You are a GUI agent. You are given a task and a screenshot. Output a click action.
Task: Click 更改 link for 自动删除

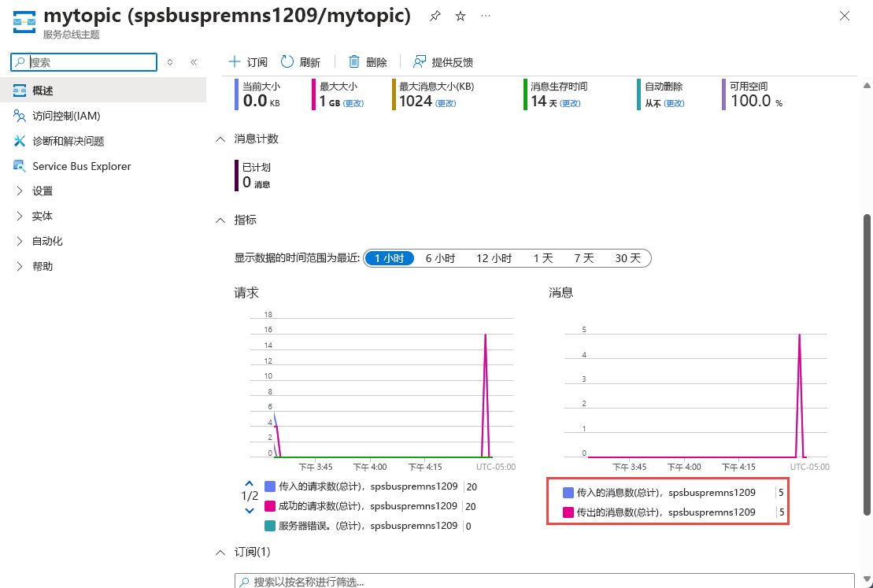674,104
